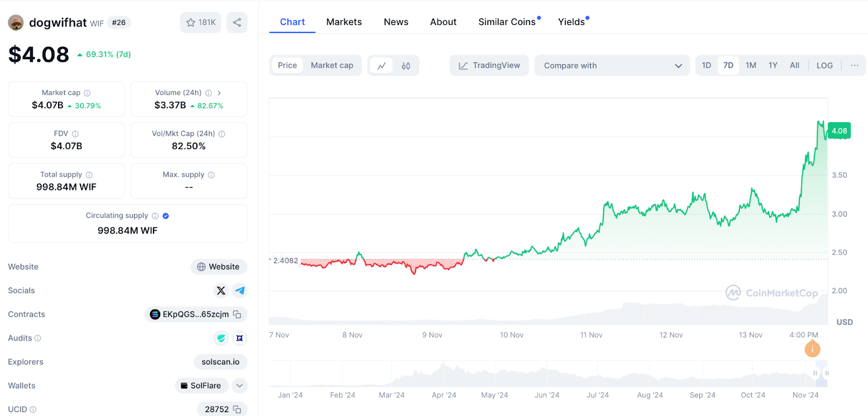
Task: Open the Markets tab
Action: point(344,22)
